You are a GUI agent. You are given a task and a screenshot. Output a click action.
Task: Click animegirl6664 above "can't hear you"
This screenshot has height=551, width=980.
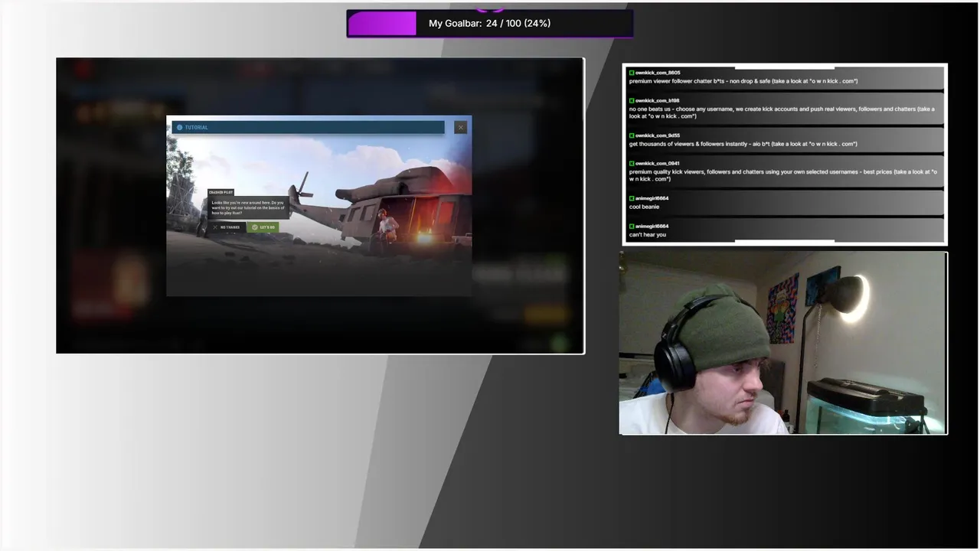(x=652, y=226)
